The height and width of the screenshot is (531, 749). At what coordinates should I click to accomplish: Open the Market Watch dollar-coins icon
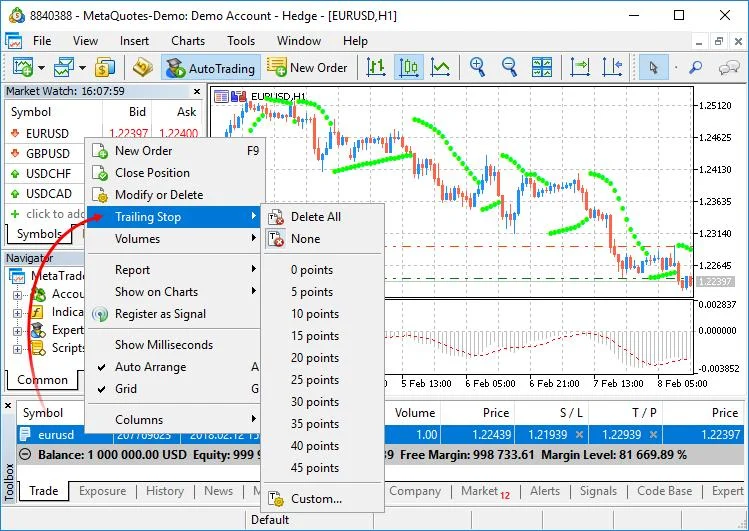[x=104, y=67]
